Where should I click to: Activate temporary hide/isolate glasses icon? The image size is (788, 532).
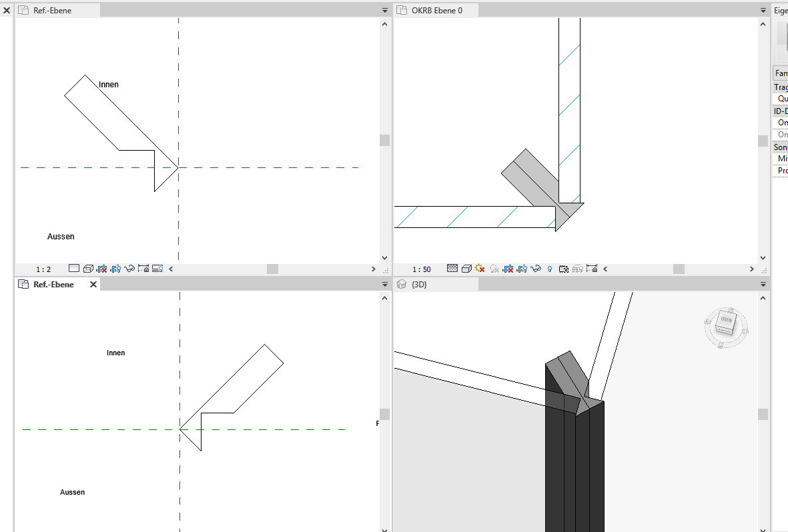click(x=536, y=269)
